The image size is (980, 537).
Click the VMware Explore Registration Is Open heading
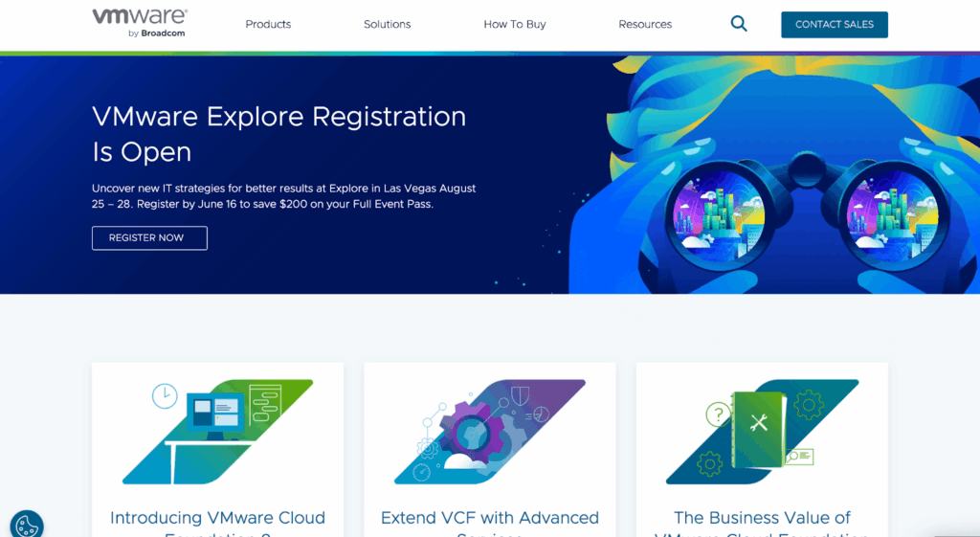coord(278,134)
